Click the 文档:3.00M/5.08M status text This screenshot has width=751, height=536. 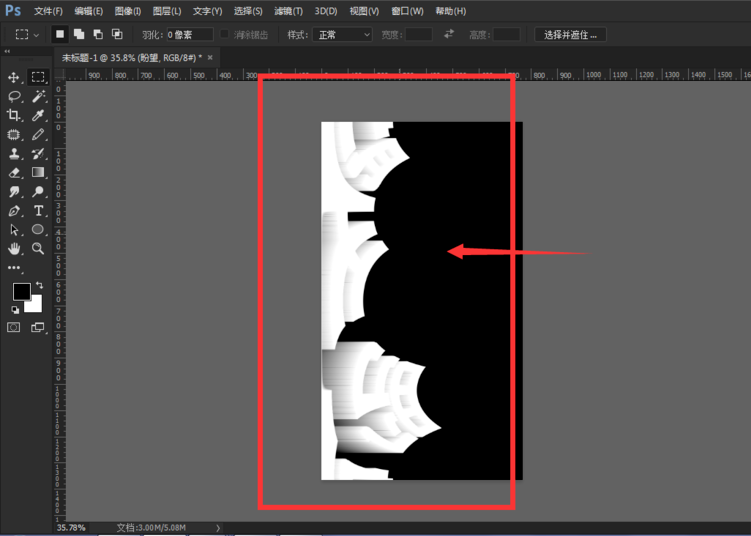tap(151, 527)
